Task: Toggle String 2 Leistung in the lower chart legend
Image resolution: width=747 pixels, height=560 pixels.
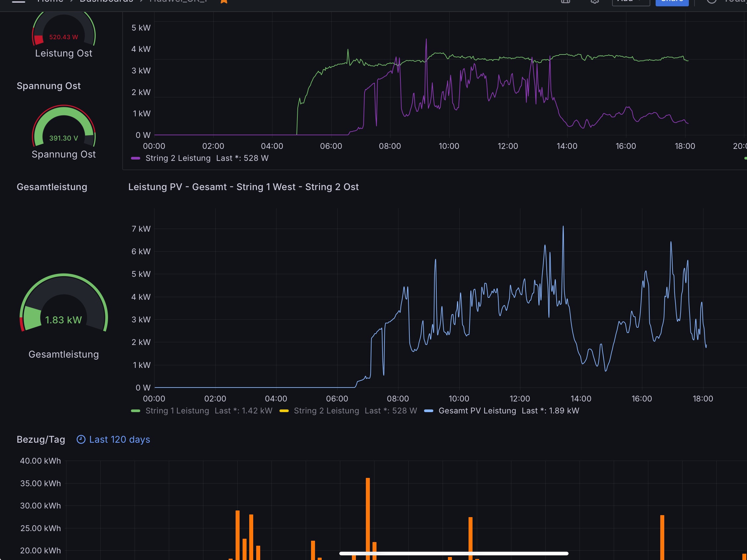Action: 326,411
